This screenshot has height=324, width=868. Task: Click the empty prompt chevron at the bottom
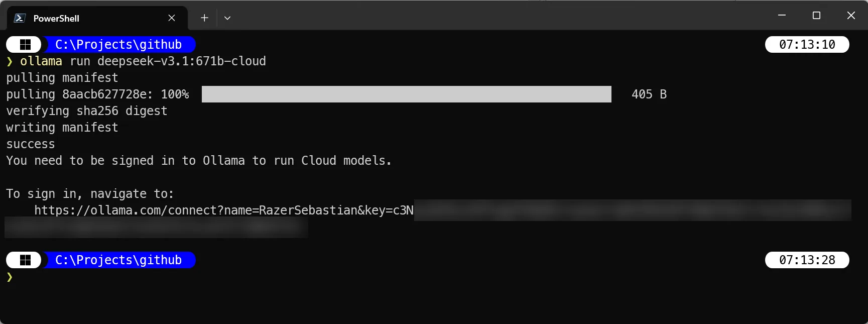[x=10, y=277]
